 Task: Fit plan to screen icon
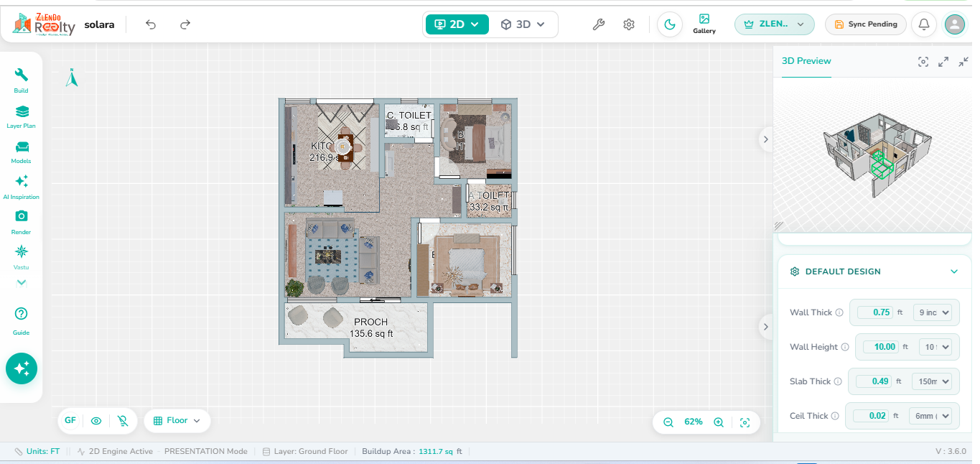click(745, 422)
